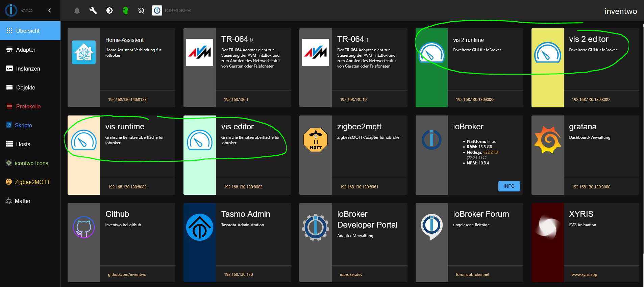Click the XYRIS animated swirl icon
The height and width of the screenshot is (287, 644).
pyautogui.click(x=548, y=227)
